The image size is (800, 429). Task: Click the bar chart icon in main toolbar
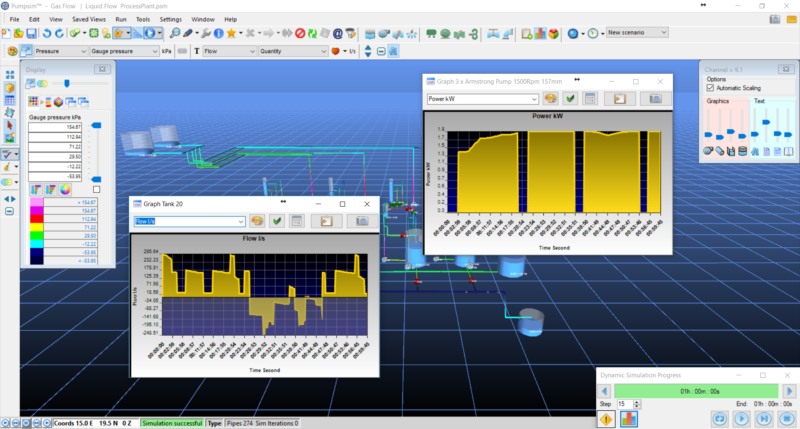(538, 33)
